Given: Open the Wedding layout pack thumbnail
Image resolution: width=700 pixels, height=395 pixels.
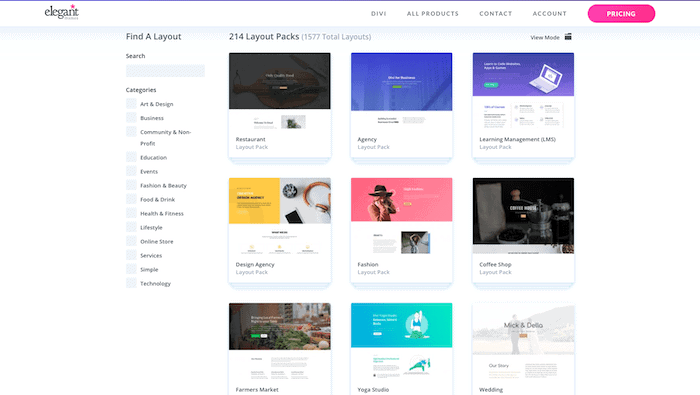Looking at the screenshot, I should (x=523, y=342).
